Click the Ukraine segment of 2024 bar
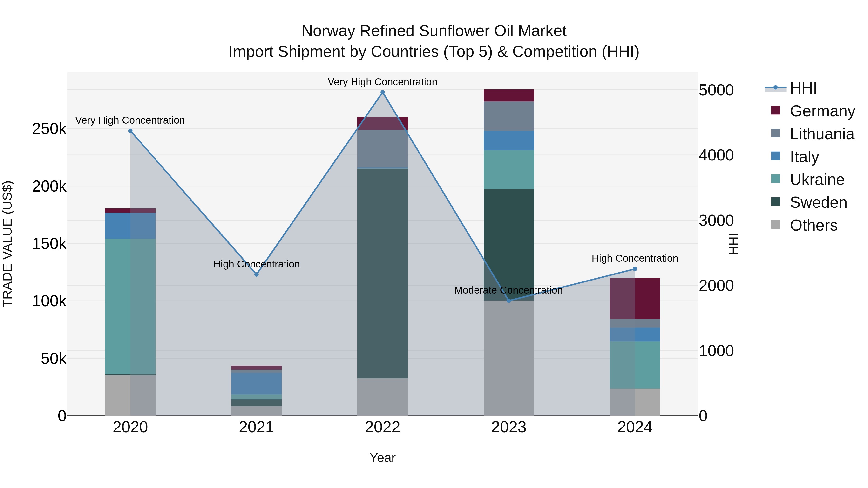The width and height of the screenshot is (868, 488). pos(635,365)
